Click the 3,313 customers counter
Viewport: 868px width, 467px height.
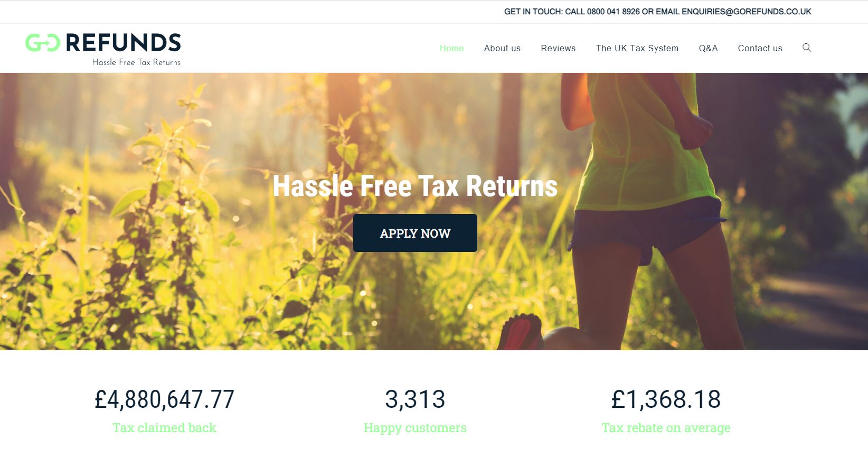[x=415, y=399]
